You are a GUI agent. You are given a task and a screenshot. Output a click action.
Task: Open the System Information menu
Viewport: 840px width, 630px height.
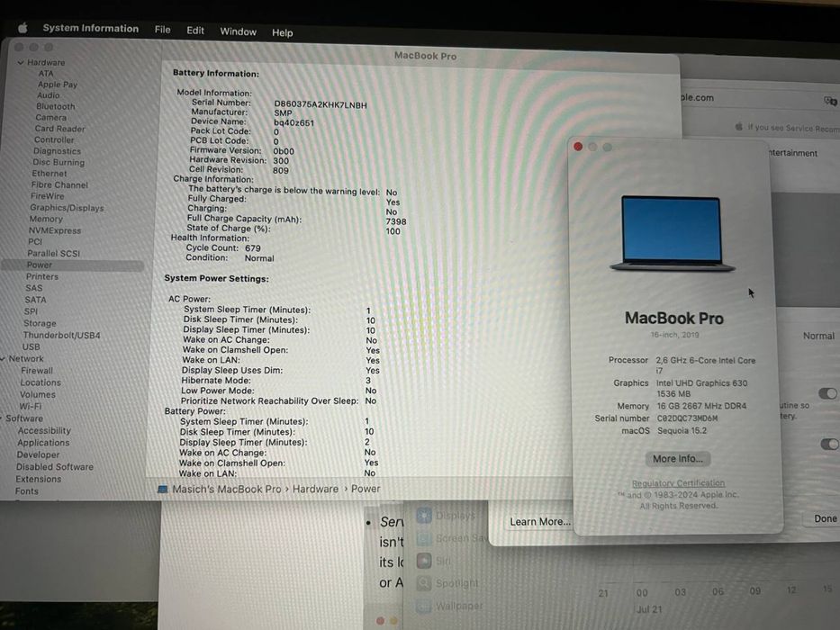click(x=91, y=29)
